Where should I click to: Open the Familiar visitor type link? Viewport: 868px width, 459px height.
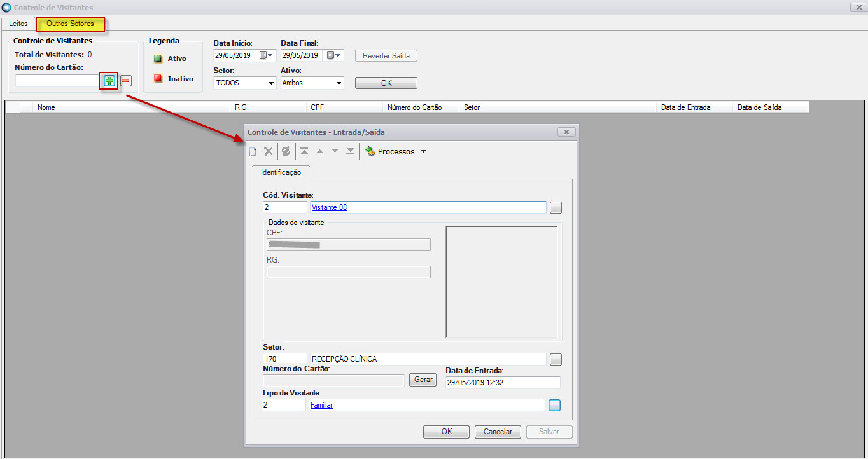pos(321,405)
